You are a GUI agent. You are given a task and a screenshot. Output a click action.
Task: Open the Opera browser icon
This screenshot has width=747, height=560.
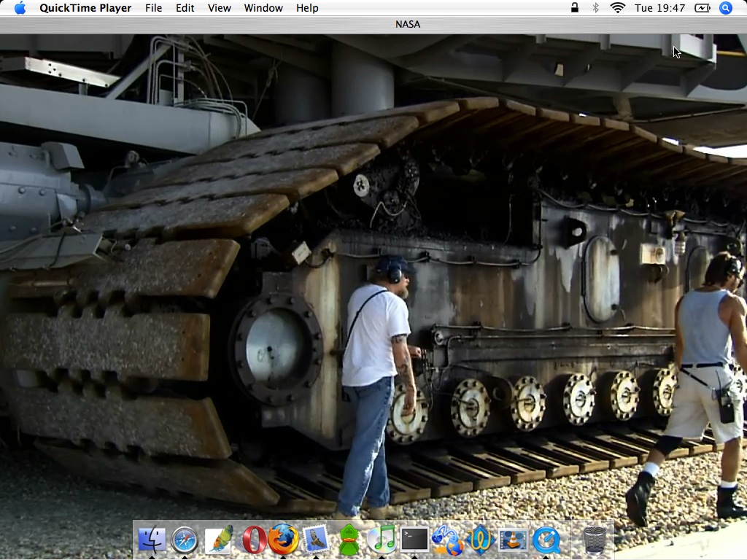coord(254,540)
